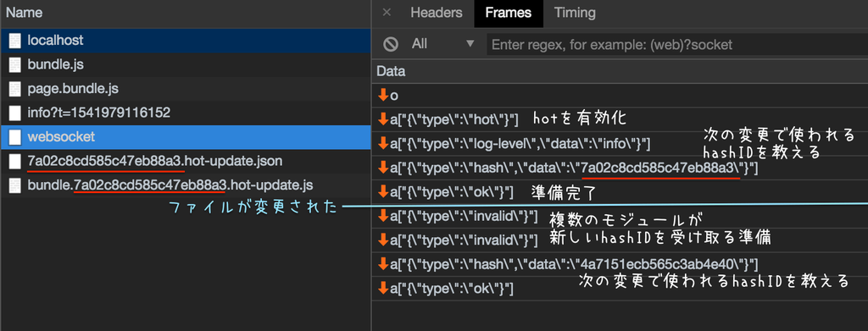The height and width of the screenshot is (331, 868).
Task: Click the websocket request icon
Action: pyautogui.click(x=15, y=137)
